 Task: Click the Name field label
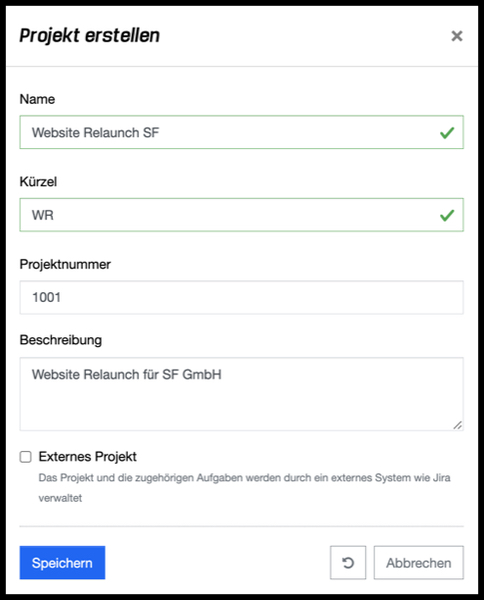point(37,99)
